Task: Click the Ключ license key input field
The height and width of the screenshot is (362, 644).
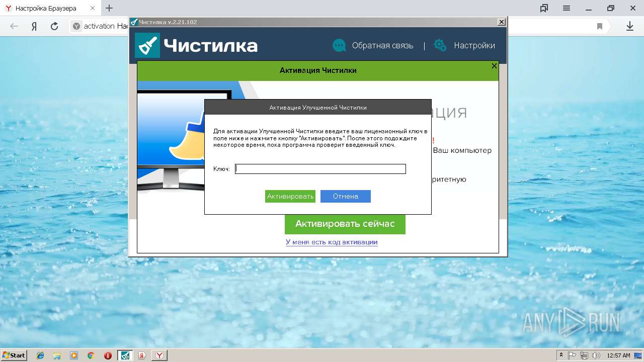Action: 320,169
